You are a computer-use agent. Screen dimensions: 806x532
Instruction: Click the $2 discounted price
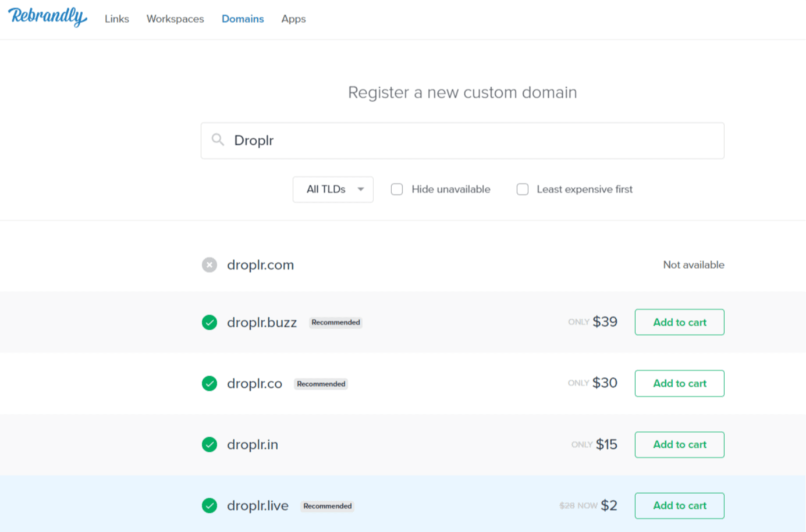point(609,506)
